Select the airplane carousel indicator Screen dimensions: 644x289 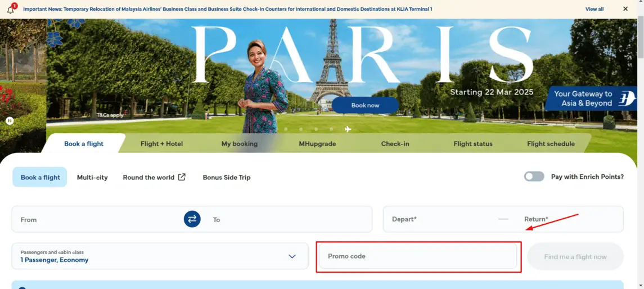348,129
